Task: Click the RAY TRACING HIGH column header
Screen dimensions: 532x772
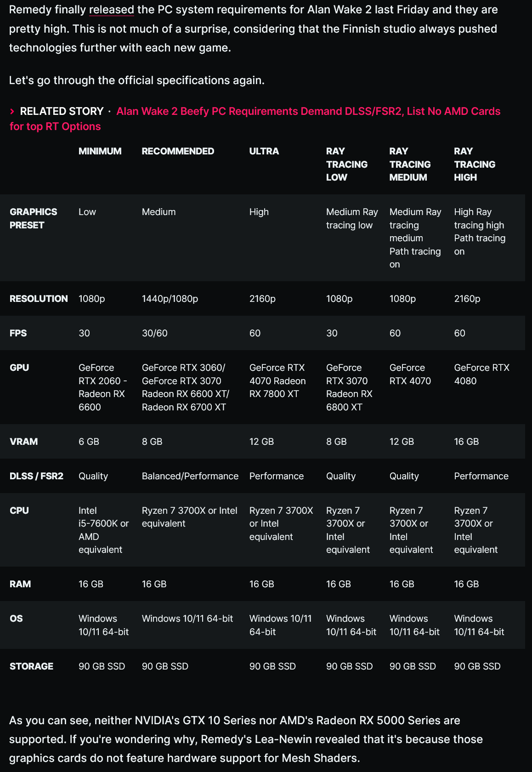Action: click(475, 164)
